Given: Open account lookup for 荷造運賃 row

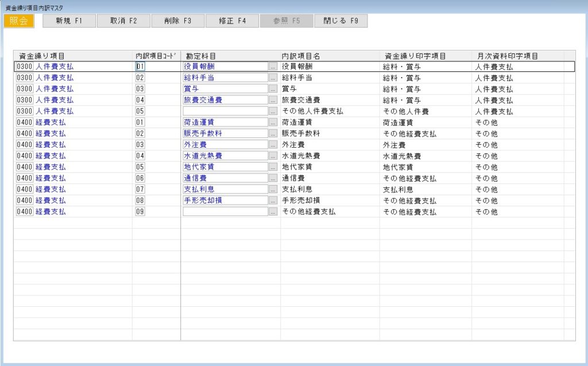Looking at the screenshot, I should click(x=273, y=122).
